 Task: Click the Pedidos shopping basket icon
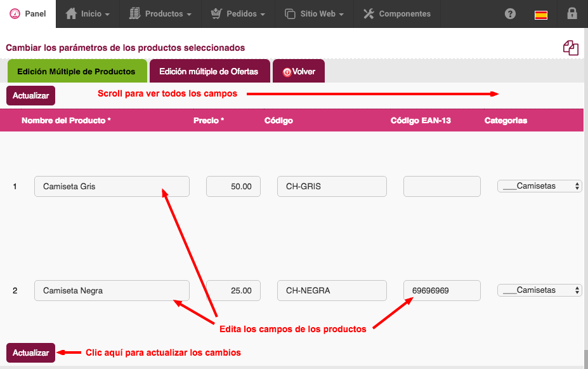point(216,13)
